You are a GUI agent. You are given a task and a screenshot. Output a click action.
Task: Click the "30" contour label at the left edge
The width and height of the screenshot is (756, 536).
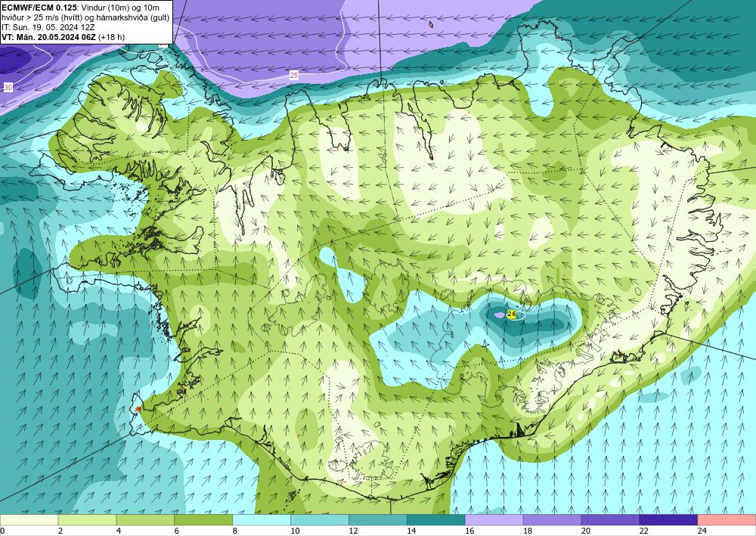(x=8, y=87)
